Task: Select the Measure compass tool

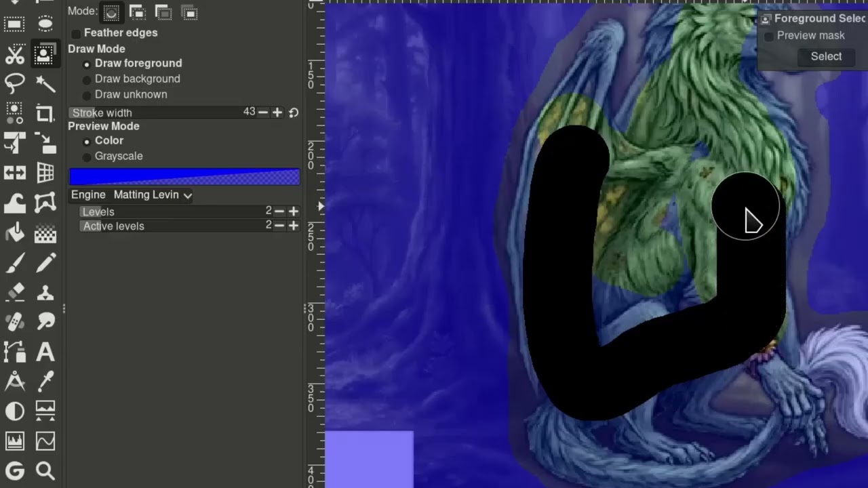Action: pyautogui.click(x=14, y=382)
